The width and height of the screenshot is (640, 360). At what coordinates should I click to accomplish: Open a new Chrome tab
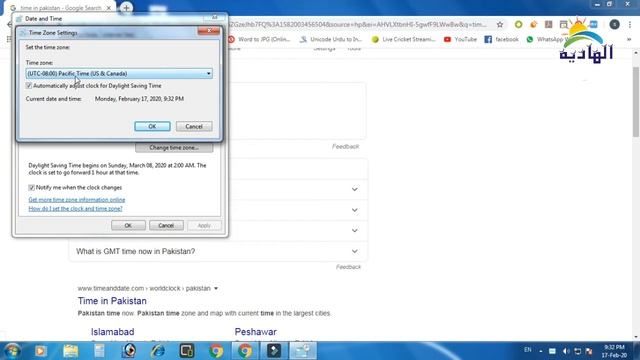tap(126, 8)
